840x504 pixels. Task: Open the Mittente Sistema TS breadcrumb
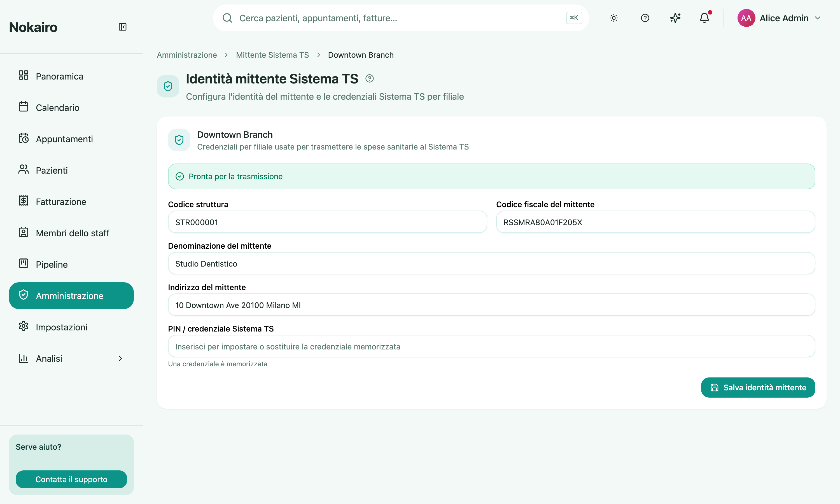coord(272,55)
